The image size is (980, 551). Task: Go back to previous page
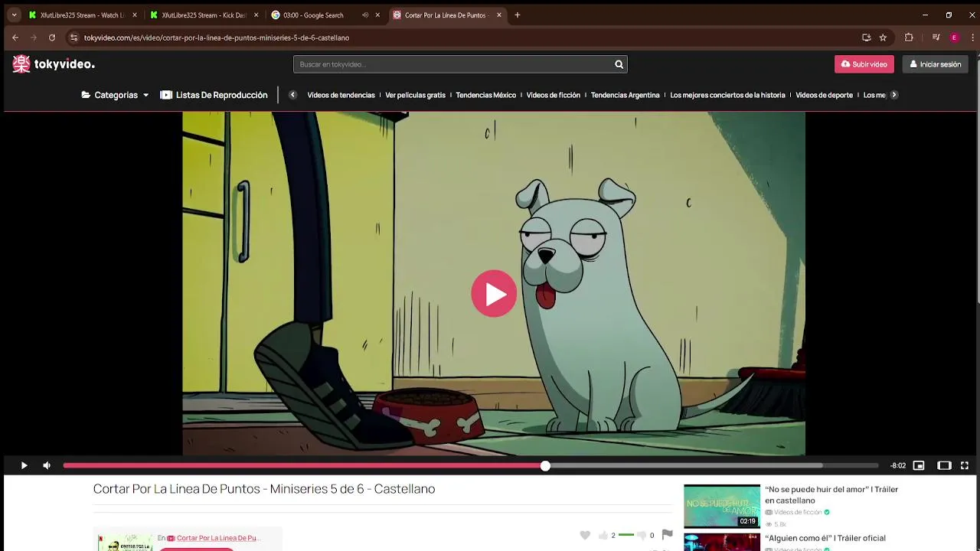pyautogui.click(x=15, y=37)
